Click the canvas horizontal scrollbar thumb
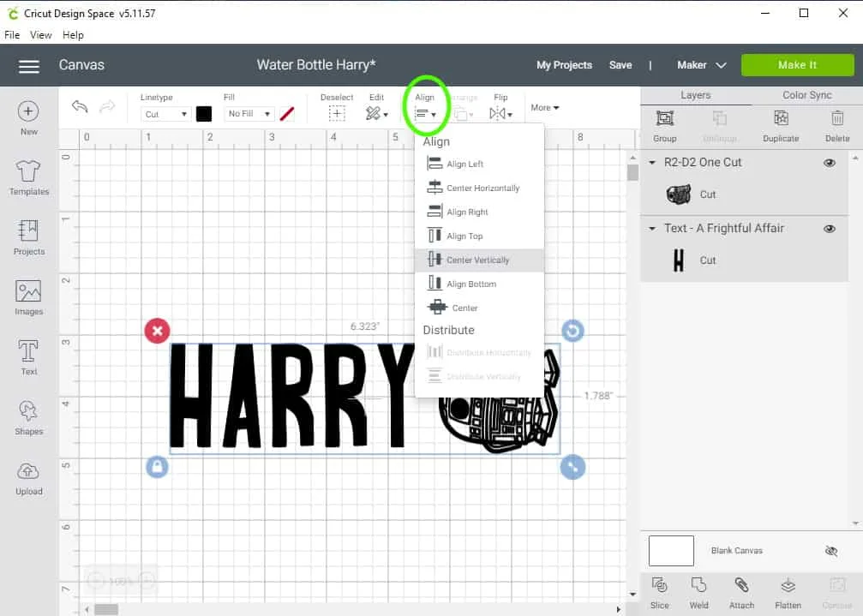Screen dimensions: 863x616 tap(106, 609)
